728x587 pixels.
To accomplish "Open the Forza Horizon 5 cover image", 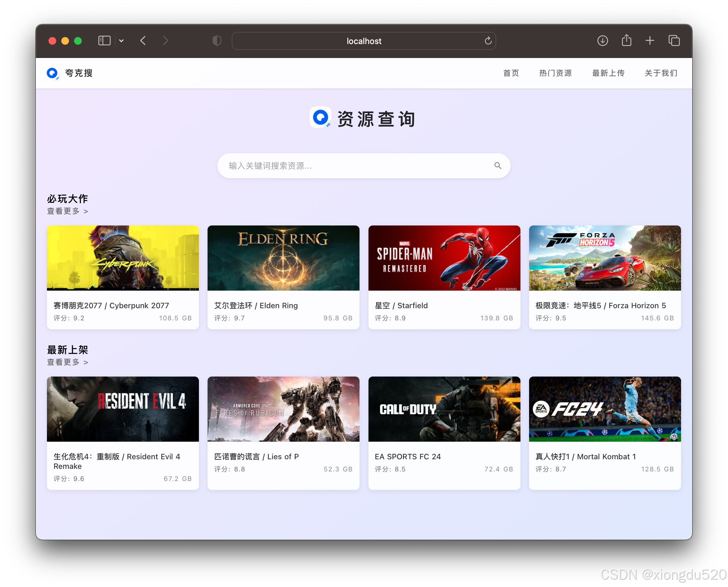I will 605,258.
